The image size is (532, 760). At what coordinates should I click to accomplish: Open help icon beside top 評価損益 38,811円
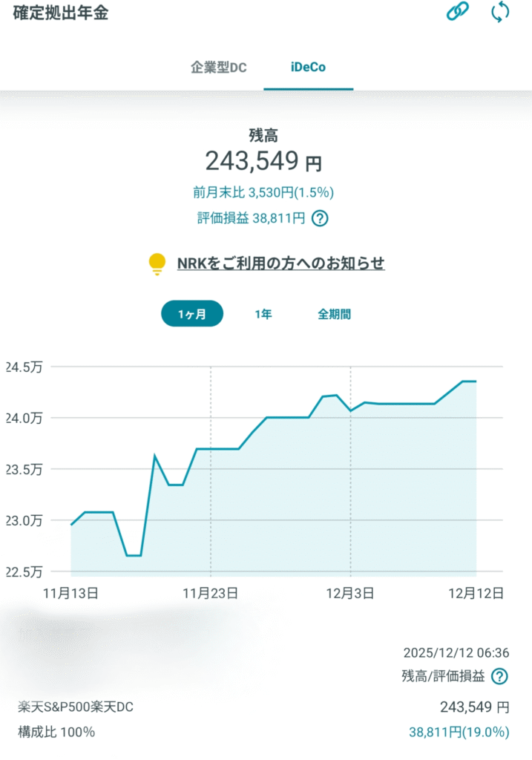pos(320,218)
